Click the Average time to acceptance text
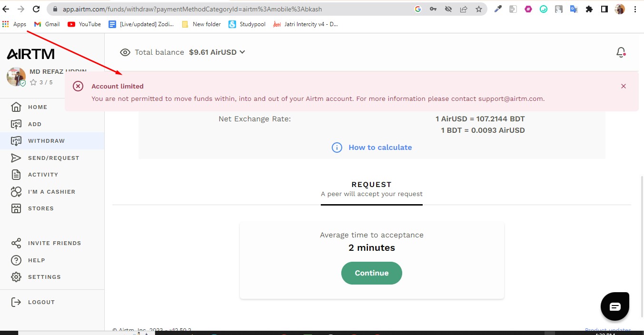The width and height of the screenshot is (644, 335). (x=372, y=235)
